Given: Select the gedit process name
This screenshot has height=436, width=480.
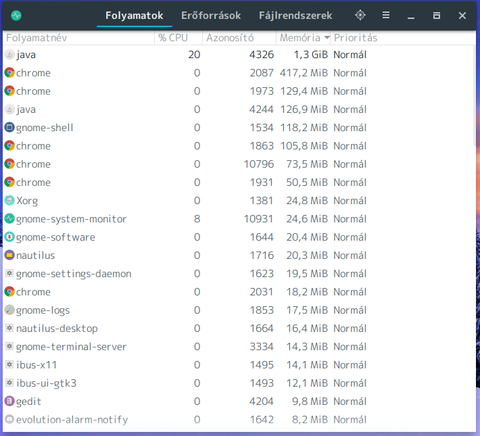Looking at the screenshot, I should click(x=29, y=401).
